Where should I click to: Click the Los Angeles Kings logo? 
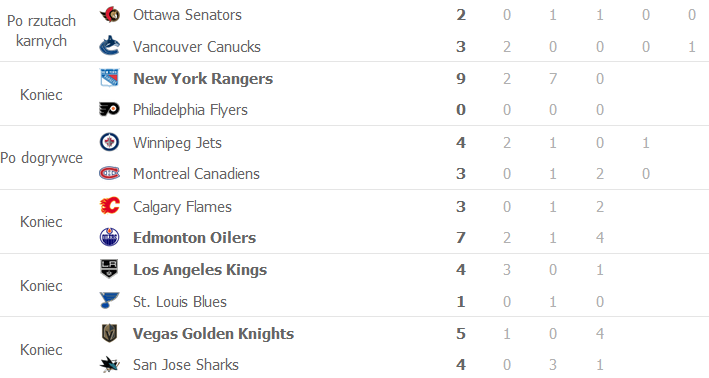[109, 269]
